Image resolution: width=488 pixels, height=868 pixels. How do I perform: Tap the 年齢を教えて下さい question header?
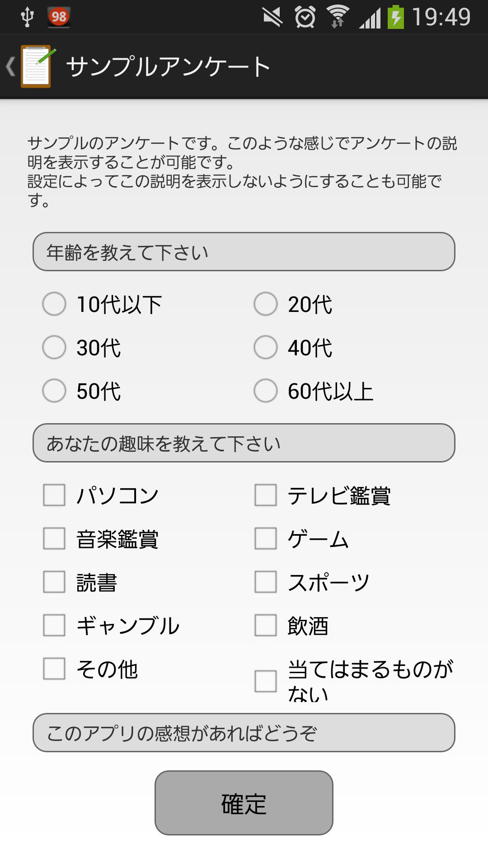coord(244,252)
